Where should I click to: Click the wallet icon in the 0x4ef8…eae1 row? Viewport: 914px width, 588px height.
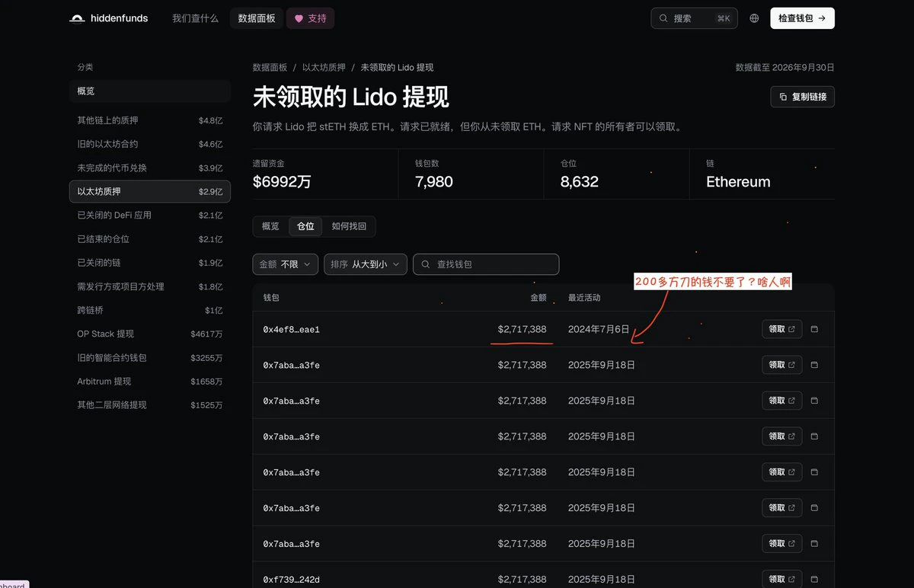813,329
